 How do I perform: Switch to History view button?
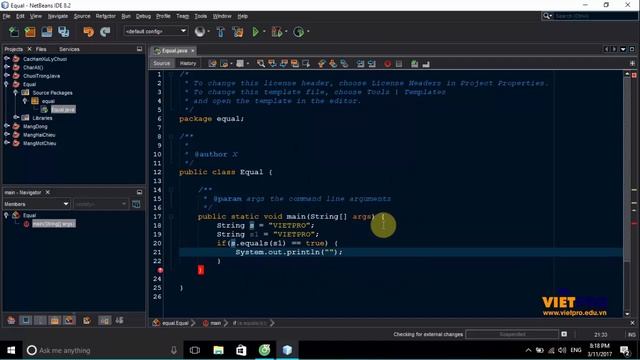coord(188,63)
